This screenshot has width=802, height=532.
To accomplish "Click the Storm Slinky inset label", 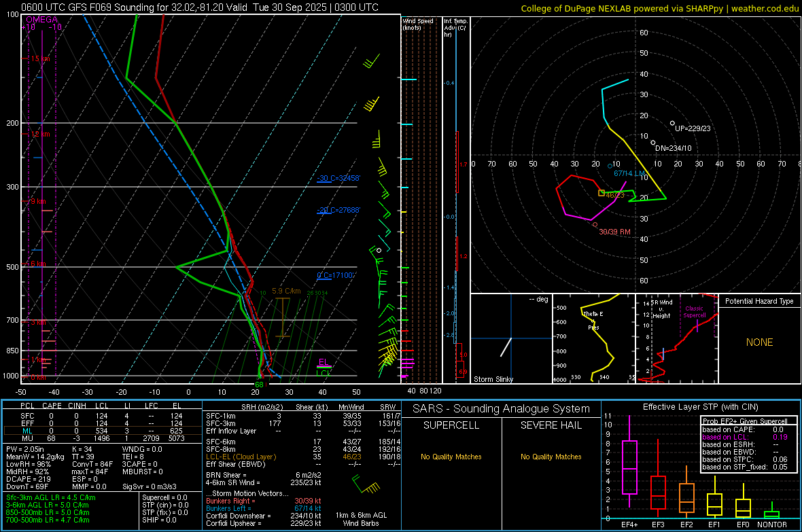I will pos(493,379).
